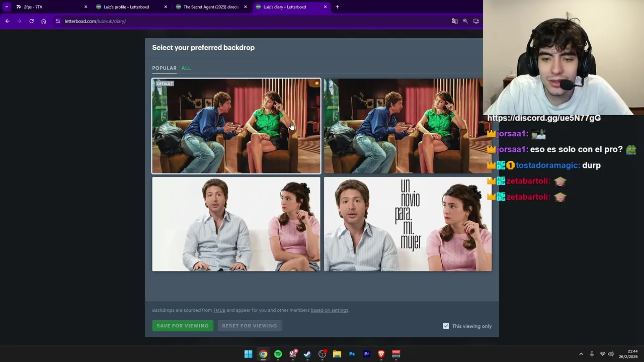Close Luiz's profile Letterboxd tab
644x362 pixels.
(x=166, y=7)
